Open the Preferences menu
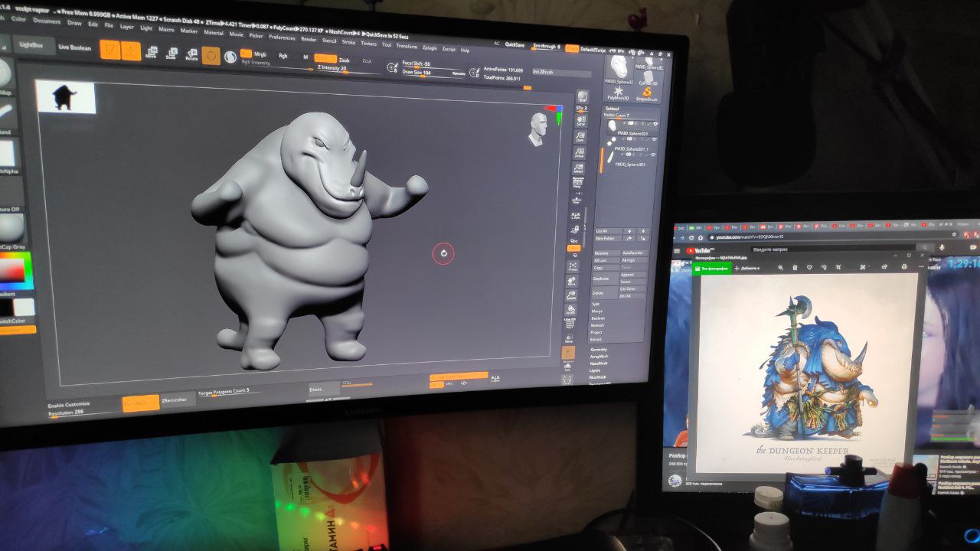 coord(282,37)
